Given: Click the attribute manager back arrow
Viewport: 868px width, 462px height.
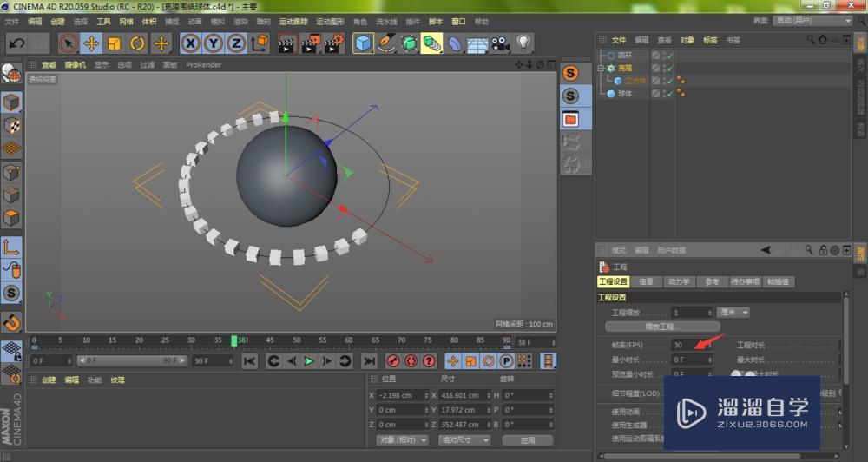Looking at the screenshot, I should click(766, 250).
